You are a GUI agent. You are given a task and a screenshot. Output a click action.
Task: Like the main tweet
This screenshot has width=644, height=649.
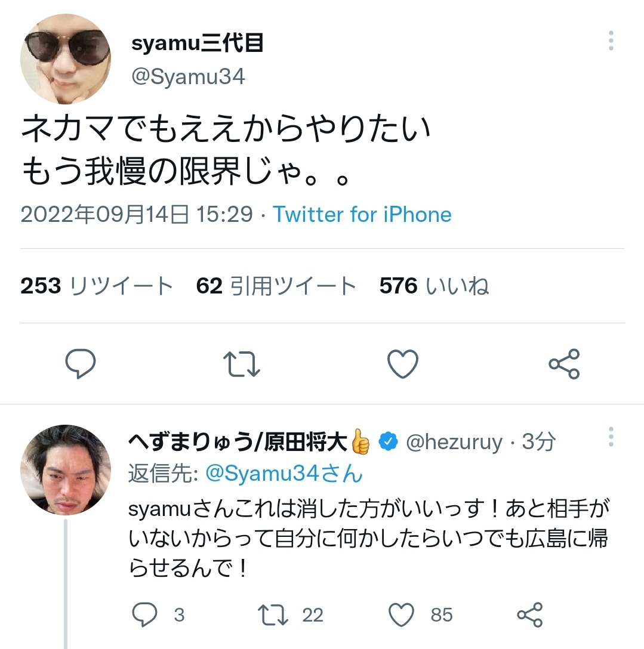click(x=402, y=363)
